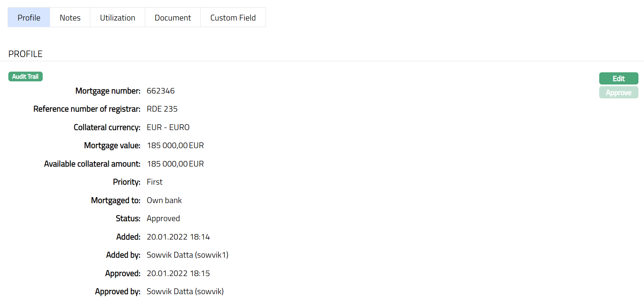644x307 pixels.
Task: Select the Custom Field tab
Action: pos(233,18)
